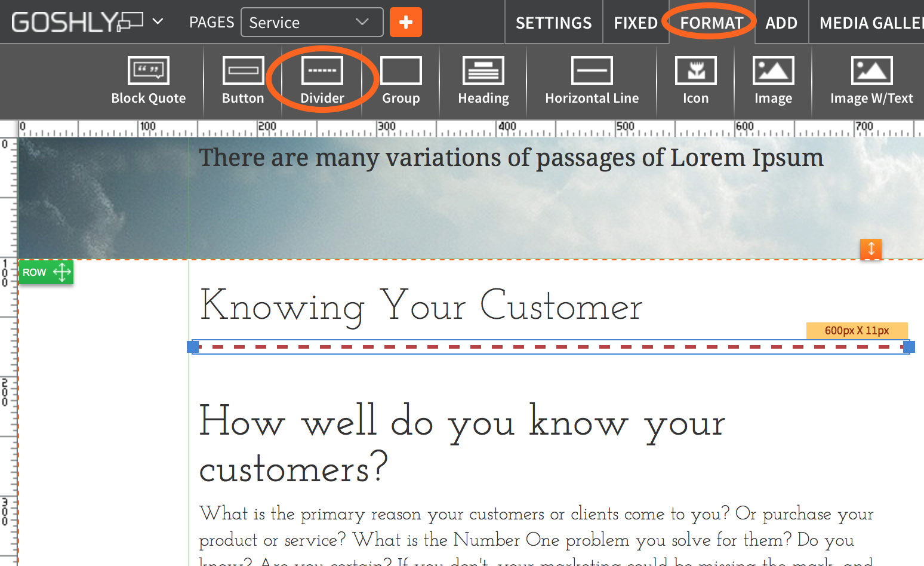The width and height of the screenshot is (924, 566).
Task: Click the orange add page plus button
Action: (406, 22)
